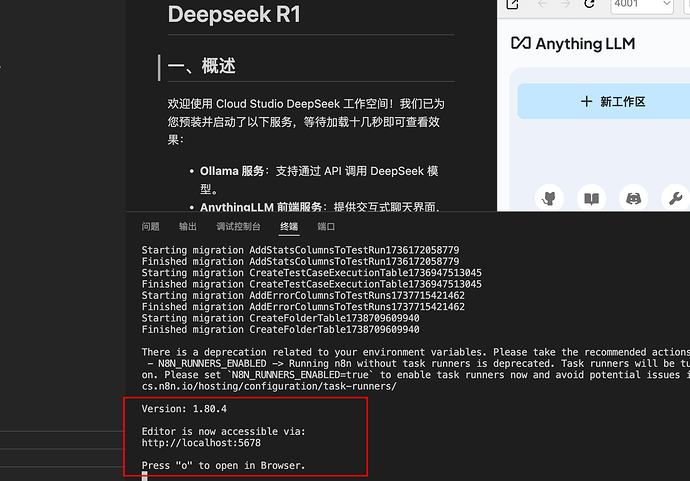Click terminal line Finished migration CreateFolderTable1738709609940
The width and height of the screenshot is (690, 481).
(280, 330)
